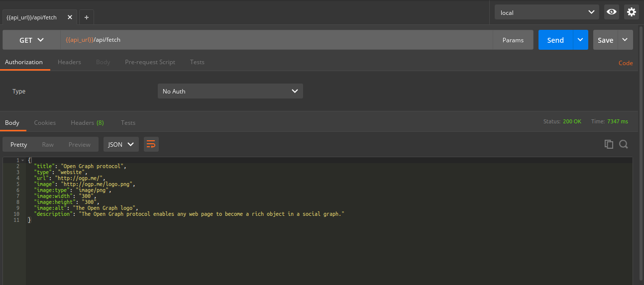This screenshot has width=644, height=285.
Task: Collapse the JSON root object fold arrow
Action: tap(22, 160)
